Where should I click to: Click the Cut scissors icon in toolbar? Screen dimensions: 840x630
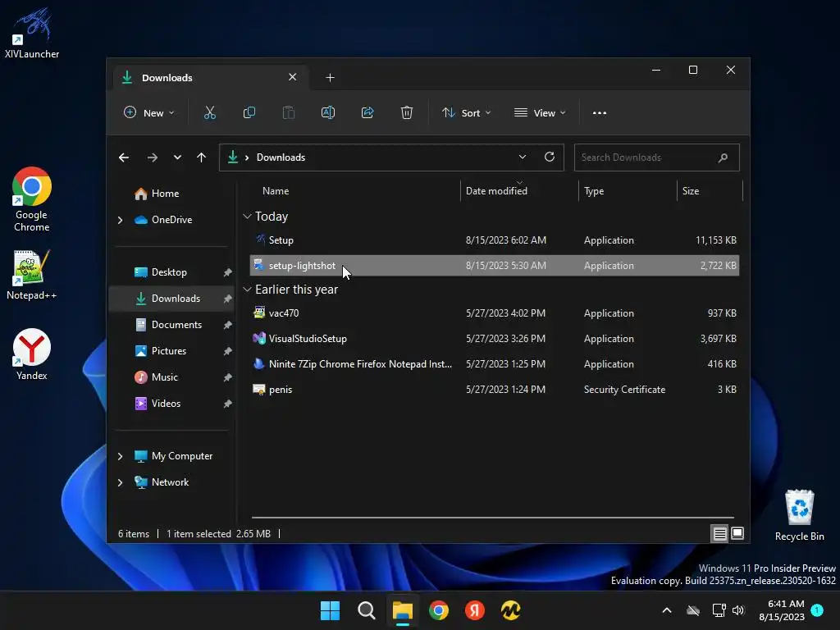point(209,113)
